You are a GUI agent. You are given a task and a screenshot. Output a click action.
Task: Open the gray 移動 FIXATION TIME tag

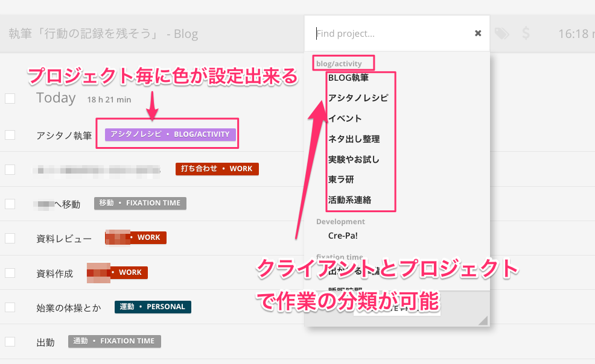pyautogui.click(x=140, y=203)
